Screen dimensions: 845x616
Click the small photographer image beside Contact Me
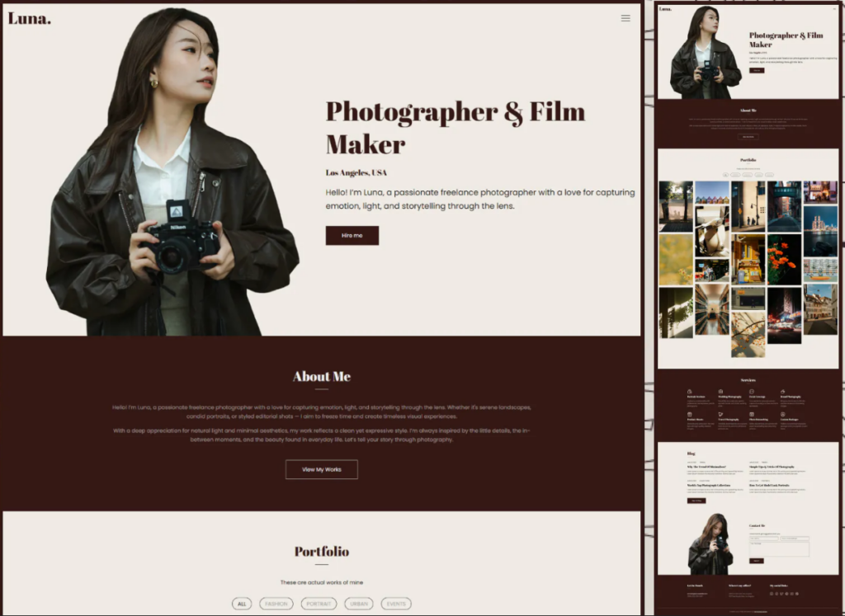pos(710,544)
